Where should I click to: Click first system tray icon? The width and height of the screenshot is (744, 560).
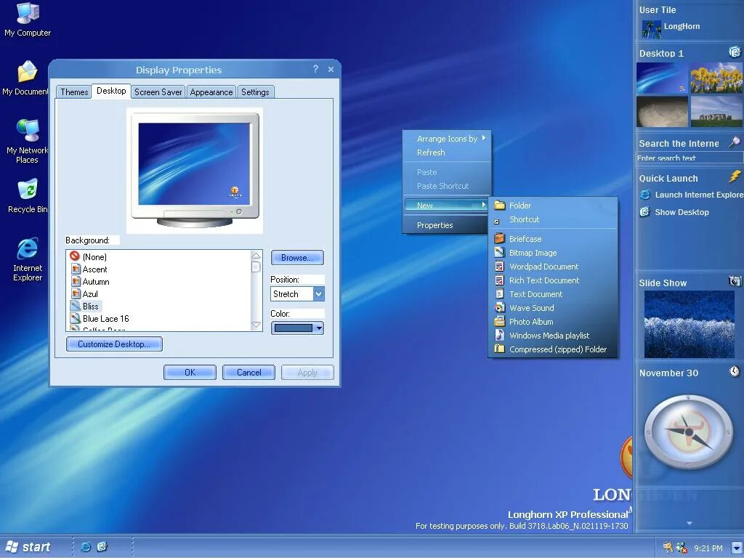click(x=668, y=548)
